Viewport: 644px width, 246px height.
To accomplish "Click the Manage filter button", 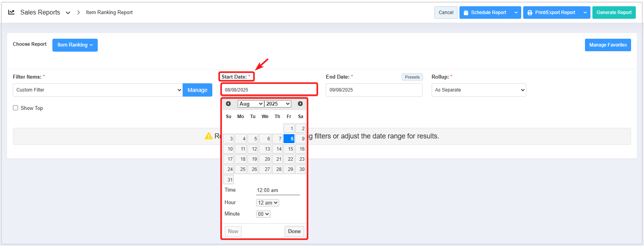I will (x=197, y=90).
